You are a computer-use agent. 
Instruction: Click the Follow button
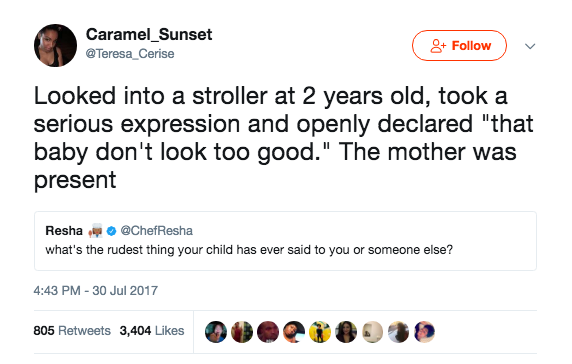(459, 46)
